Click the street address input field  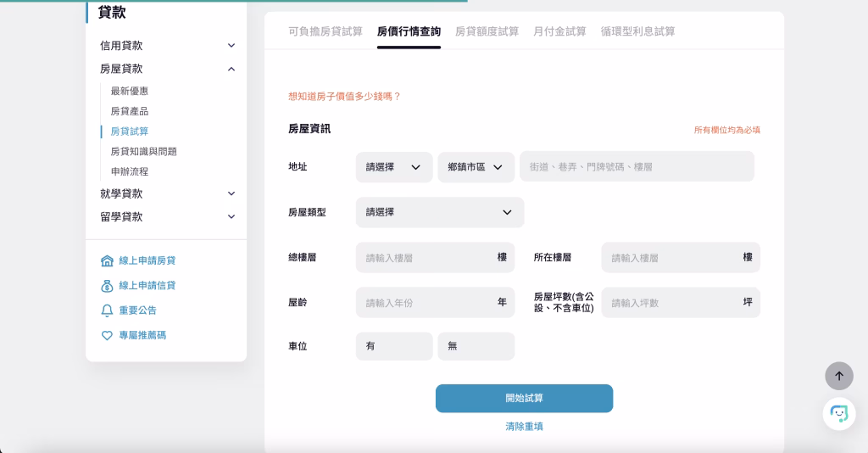(x=637, y=166)
